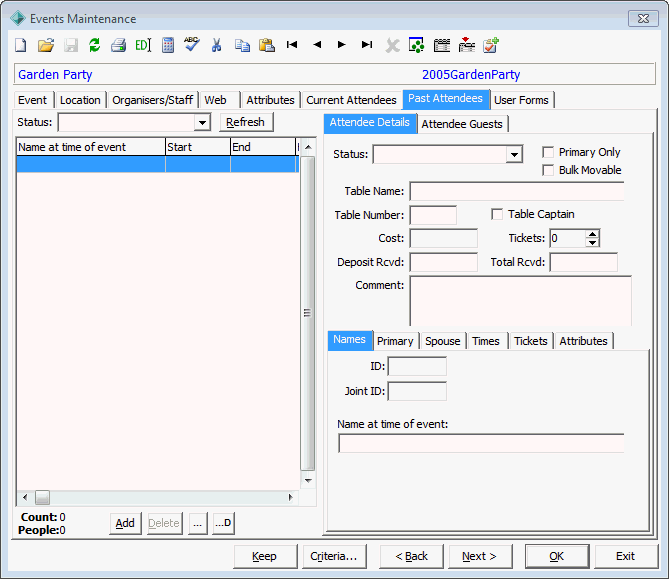This screenshot has height=579, width=669.
Task: Click the clipboard icon with green plus
Action: click(491, 45)
